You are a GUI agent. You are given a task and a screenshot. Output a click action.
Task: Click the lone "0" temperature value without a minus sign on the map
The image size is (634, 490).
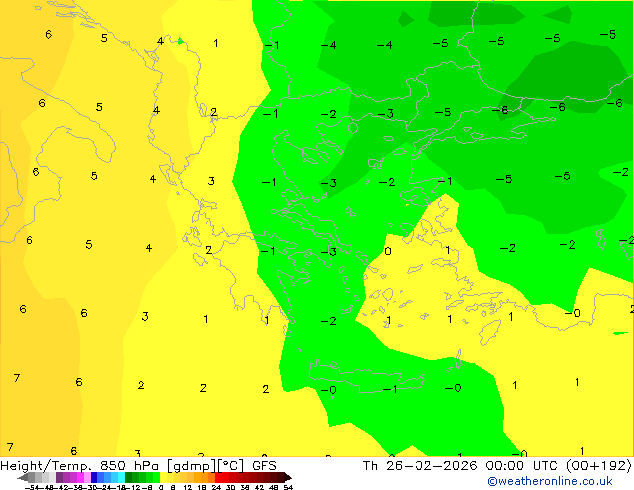click(x=387, y=251)
